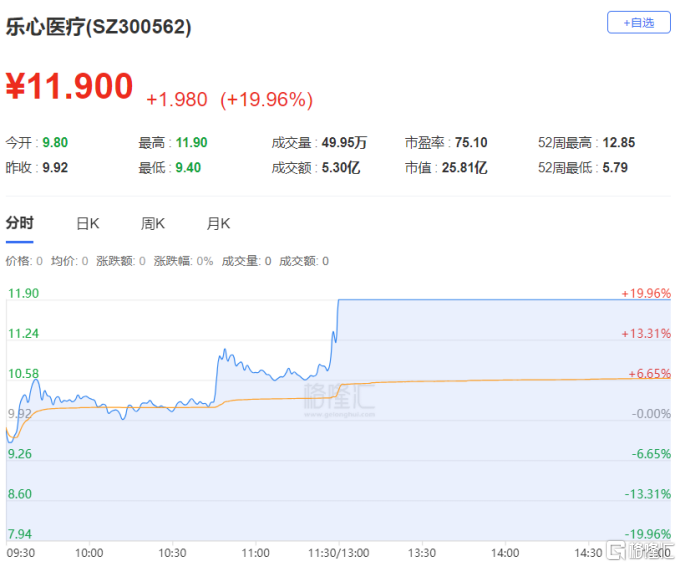The image size is (681, 567).
Task: Click the 11.24 price level on chart axis
Action: coord(23,333)
